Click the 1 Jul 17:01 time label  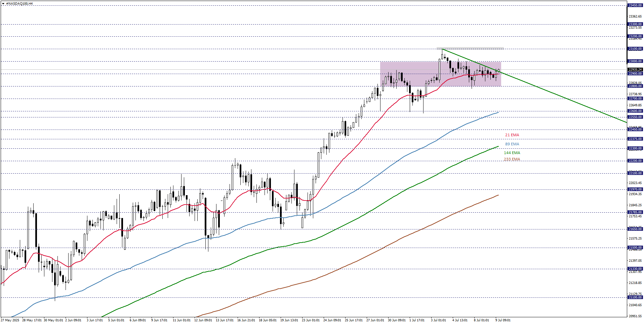(x=417, y=320)
